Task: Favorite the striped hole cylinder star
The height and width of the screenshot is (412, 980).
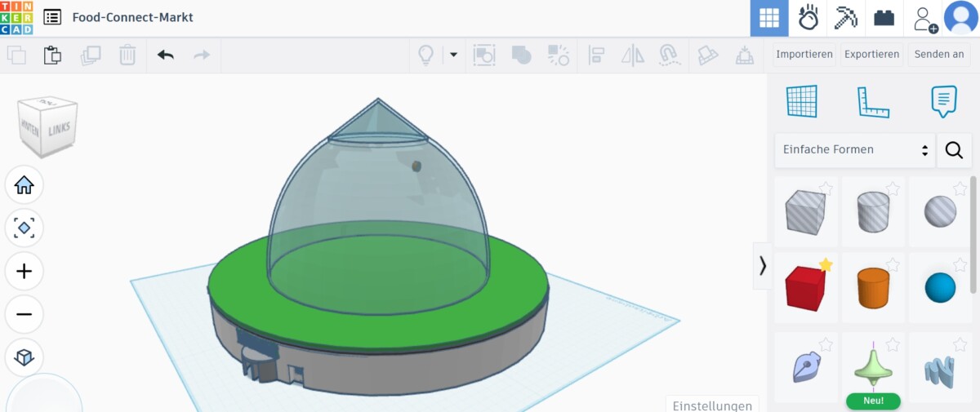Action: 893,188
